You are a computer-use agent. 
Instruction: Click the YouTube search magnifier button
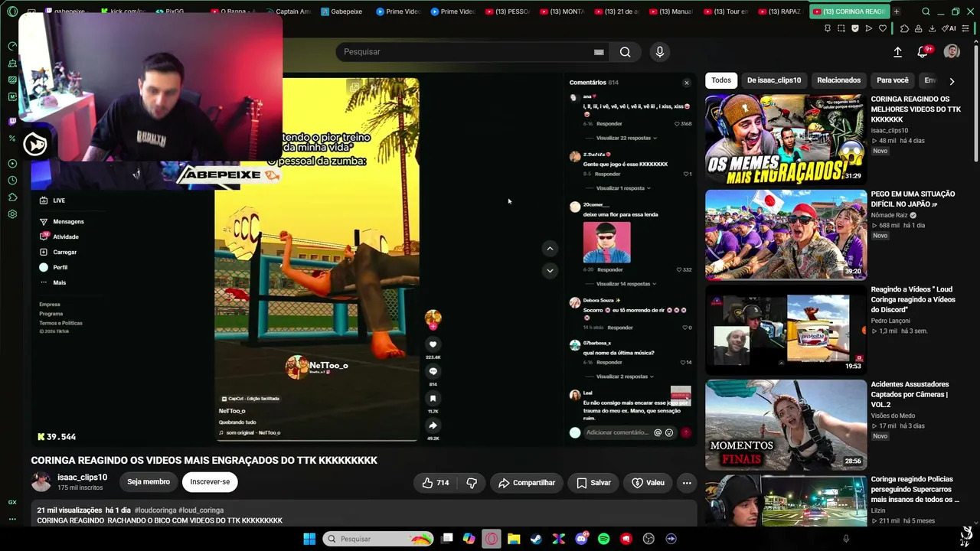coord(626,52)
